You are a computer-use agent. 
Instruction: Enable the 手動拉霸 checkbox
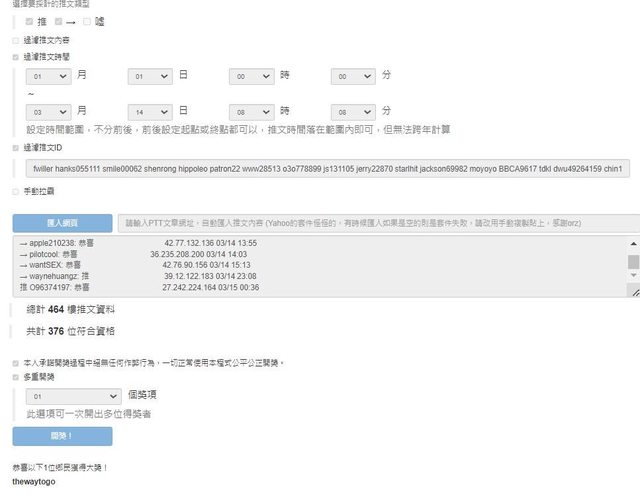click(x=15, y=191)
